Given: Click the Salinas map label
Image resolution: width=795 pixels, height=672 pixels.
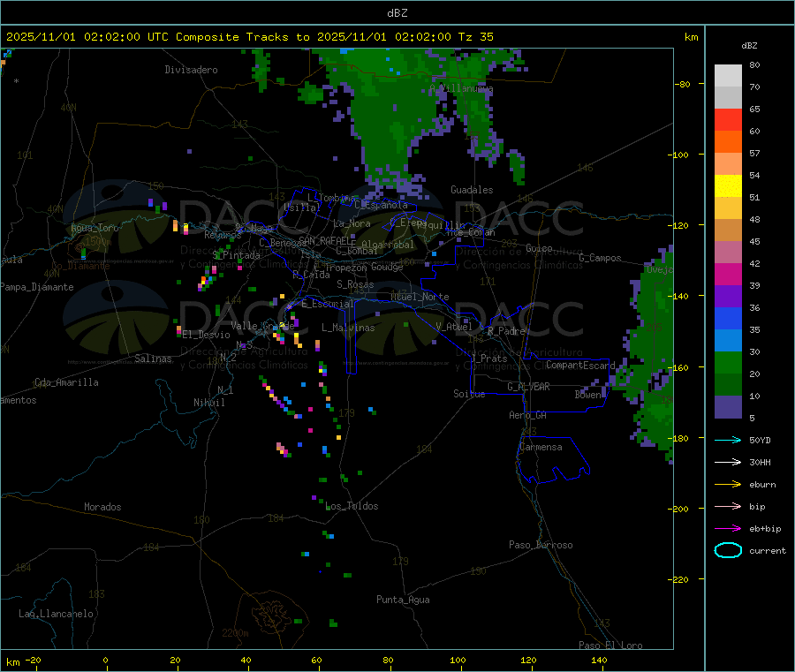Looking at the screenshot, I should pyautogui.click(x=153, y=359).
